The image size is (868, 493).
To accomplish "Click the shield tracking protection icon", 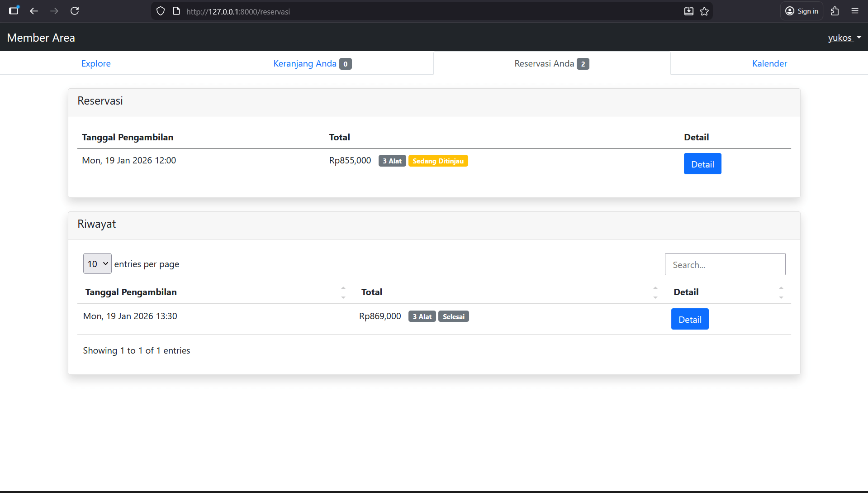I will pyautogui.click(x=161, y=11).
